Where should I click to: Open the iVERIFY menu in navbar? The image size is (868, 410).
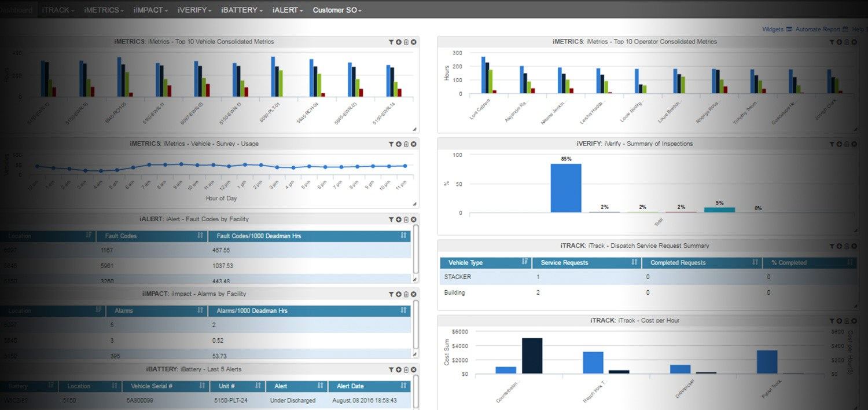tap(194, 10)
